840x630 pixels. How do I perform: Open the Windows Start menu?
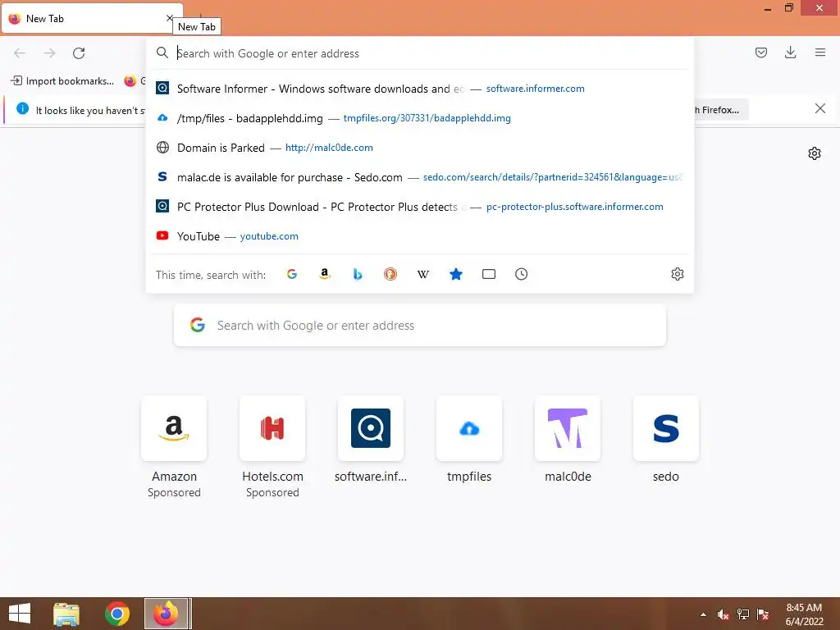[20, 614]
